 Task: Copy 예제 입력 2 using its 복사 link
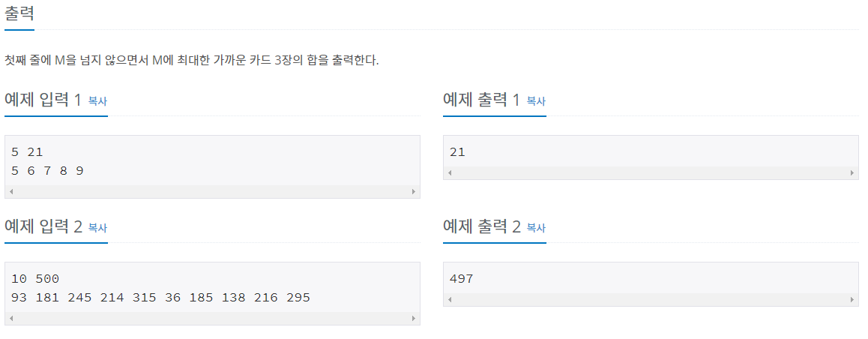coord(97,228)
